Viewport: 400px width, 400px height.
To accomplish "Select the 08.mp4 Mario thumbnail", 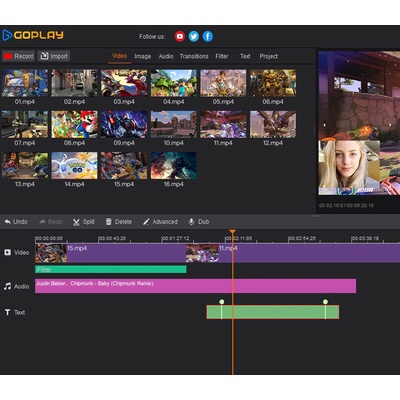I will click(74, 124).
